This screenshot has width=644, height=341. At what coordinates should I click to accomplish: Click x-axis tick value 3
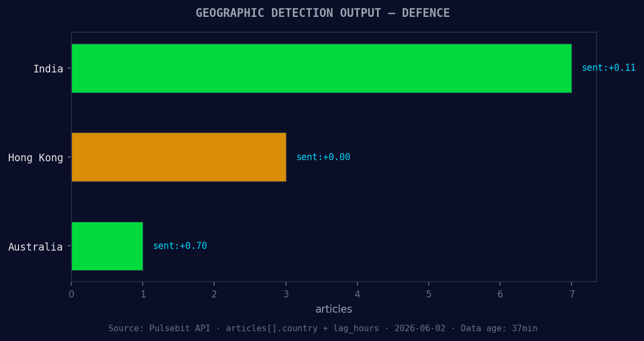coord(286,294)
